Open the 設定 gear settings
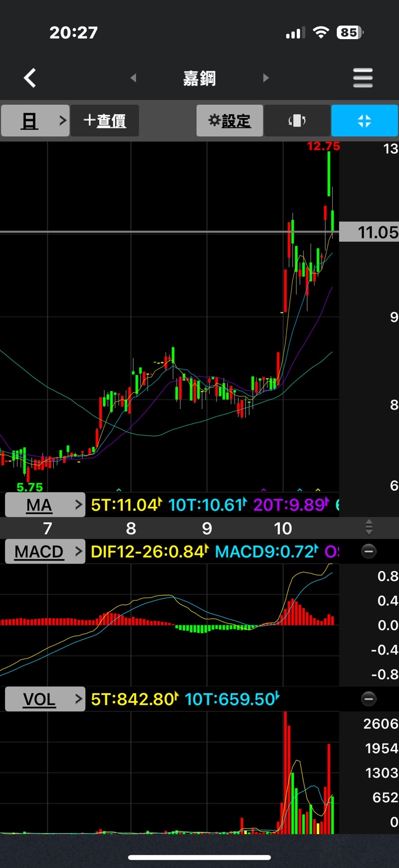This screenshot has width=399, height=868. 230,121
